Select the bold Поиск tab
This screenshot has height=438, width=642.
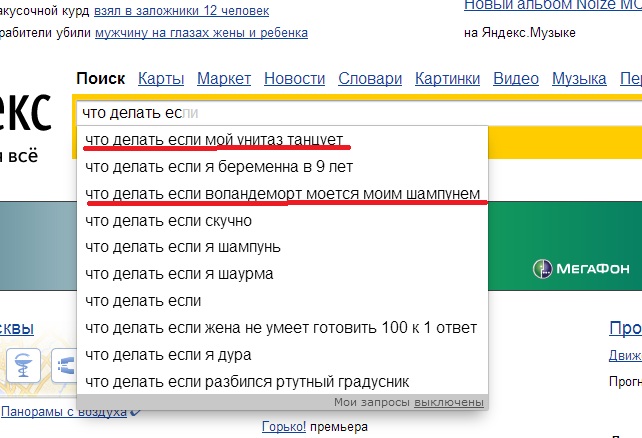(101, 78)
